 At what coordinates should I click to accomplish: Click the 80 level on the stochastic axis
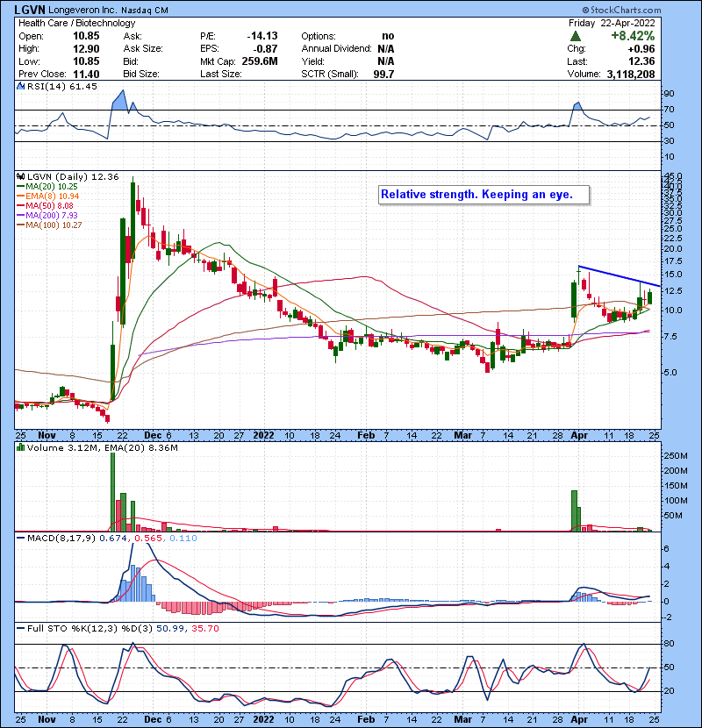click(669, 644)
